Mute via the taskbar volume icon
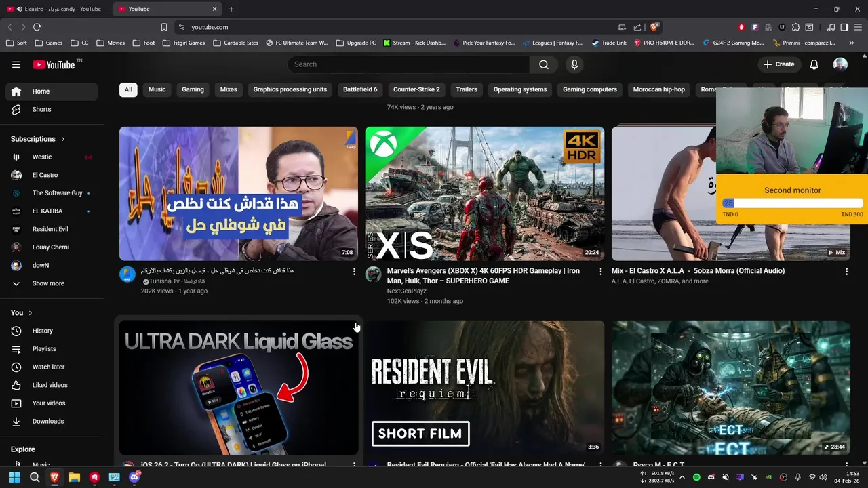Image resolution: width=868 pixels, height=488 pixels. [x=823, y=477]
